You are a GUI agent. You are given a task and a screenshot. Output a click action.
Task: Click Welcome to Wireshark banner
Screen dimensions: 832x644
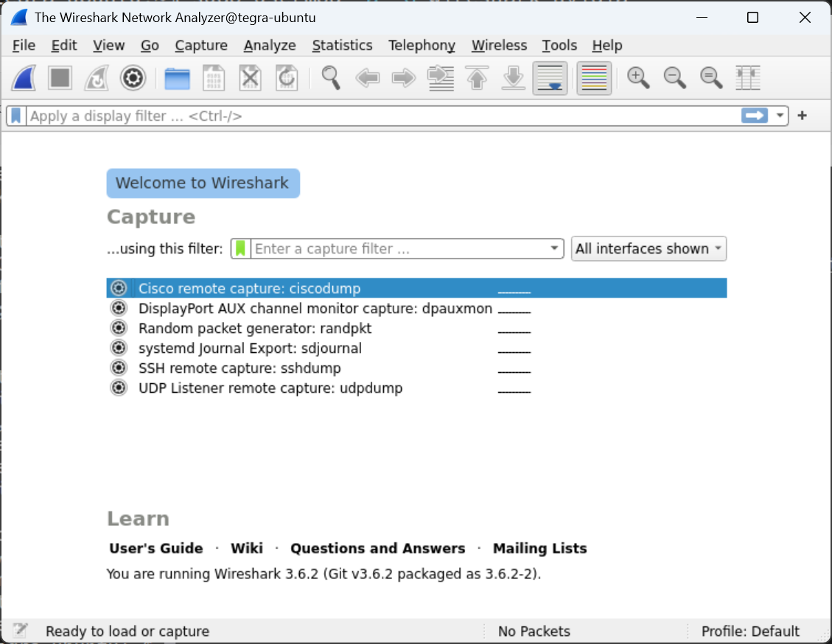[x=203, y=183]
